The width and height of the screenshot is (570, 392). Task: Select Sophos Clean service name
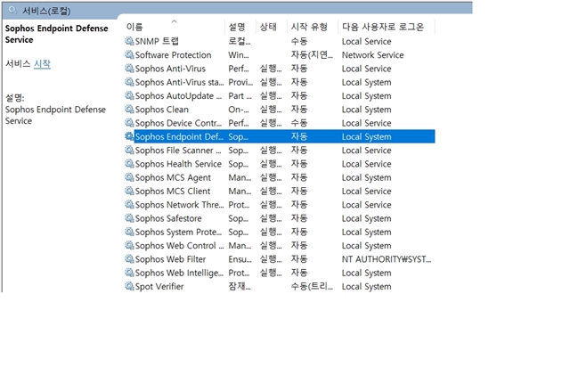pyautogui.click(x=162, y=110)
